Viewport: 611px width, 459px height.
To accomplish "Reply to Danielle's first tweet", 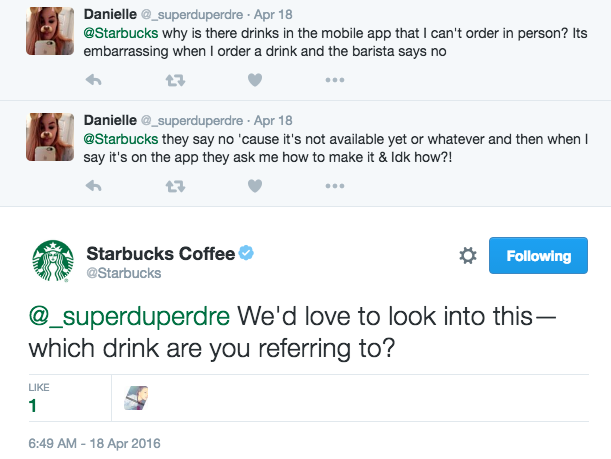I will [95, 79].
